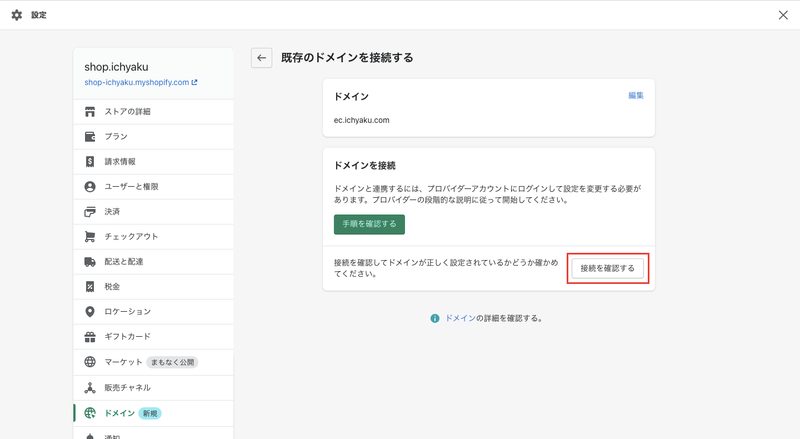Open shop-ichyaku.myshopify.com link
800x439 pixels.
[x=137, y=82]
